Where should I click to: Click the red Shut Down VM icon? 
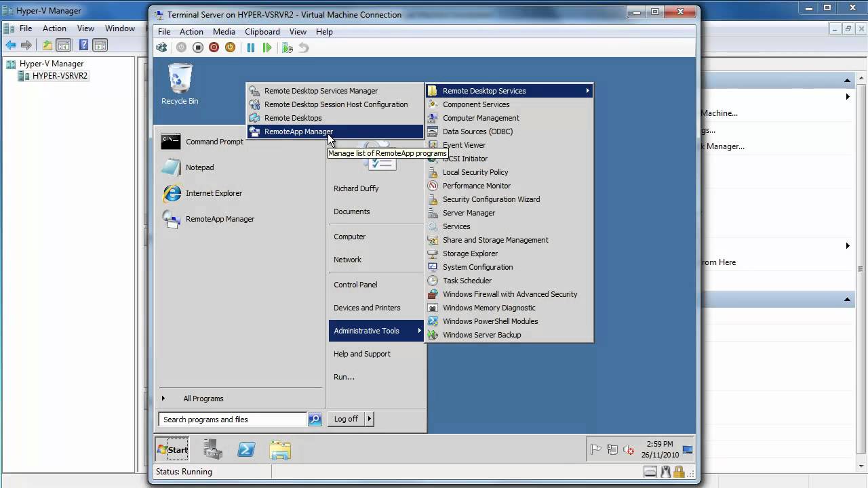tap(214, 47)
